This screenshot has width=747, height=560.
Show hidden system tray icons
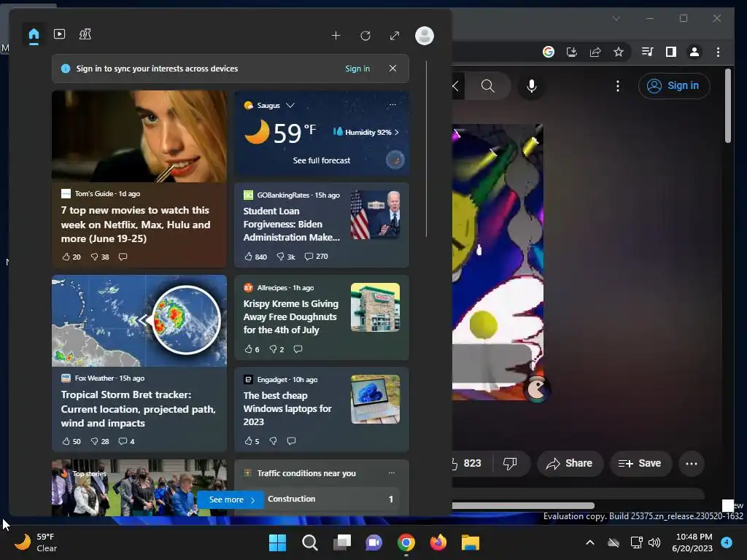589,542
